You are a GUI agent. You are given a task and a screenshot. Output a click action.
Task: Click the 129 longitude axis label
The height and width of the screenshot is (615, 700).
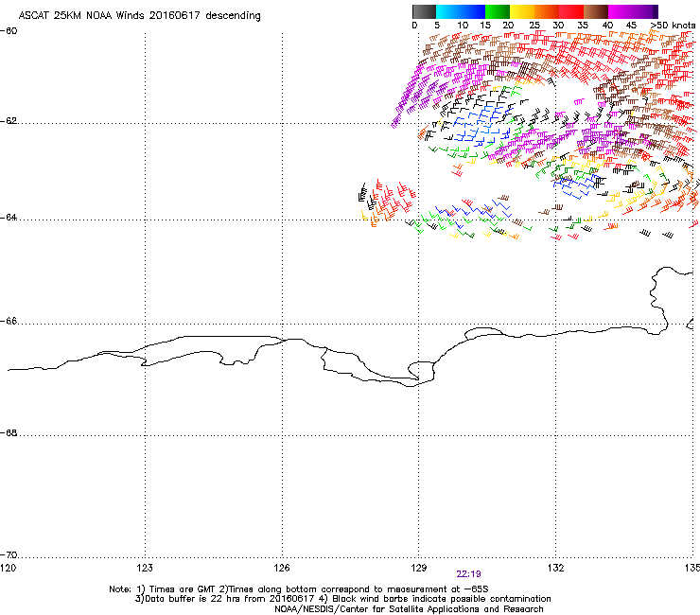[419, 568]
